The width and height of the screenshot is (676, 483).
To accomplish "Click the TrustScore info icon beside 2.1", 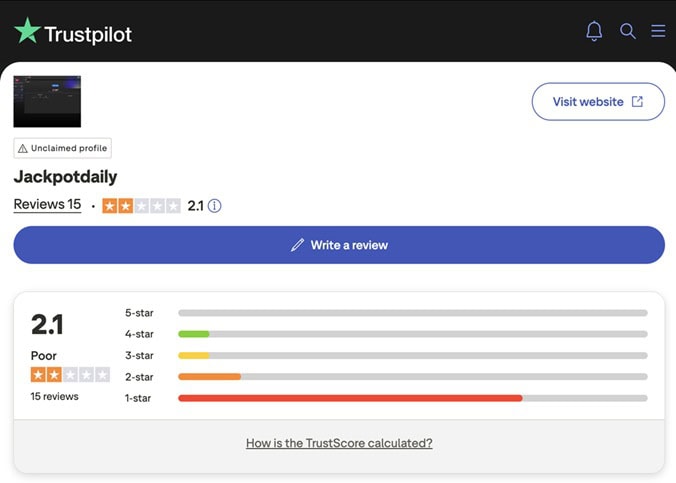I will click(214, 206).
